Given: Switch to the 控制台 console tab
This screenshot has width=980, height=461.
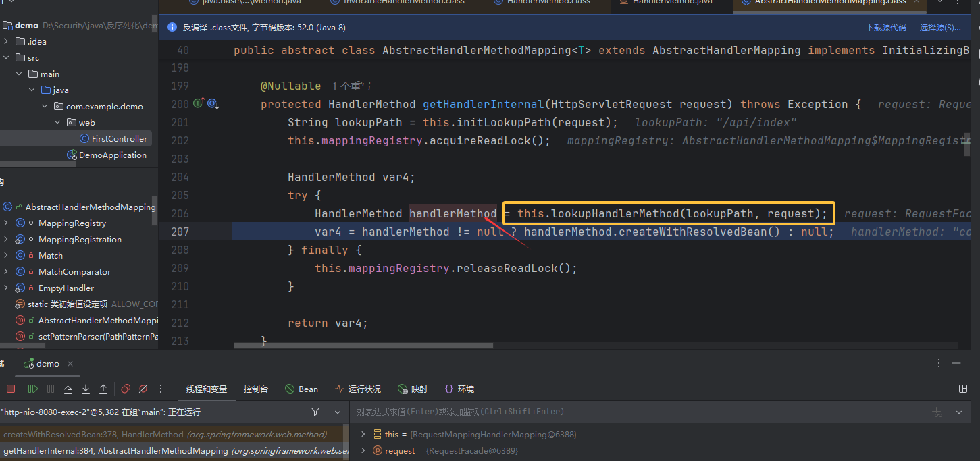Looking at the screenshot, I should point(256,389).
